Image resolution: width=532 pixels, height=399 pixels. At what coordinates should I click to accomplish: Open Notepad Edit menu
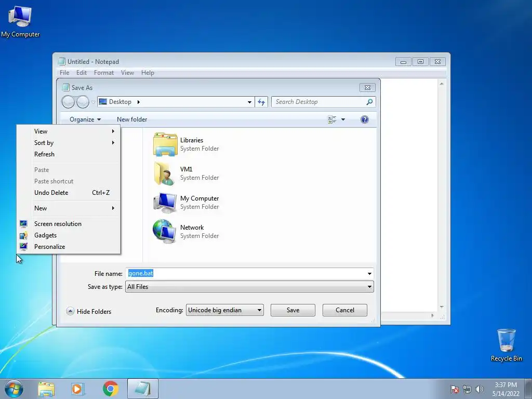click(x=82, y=73)
